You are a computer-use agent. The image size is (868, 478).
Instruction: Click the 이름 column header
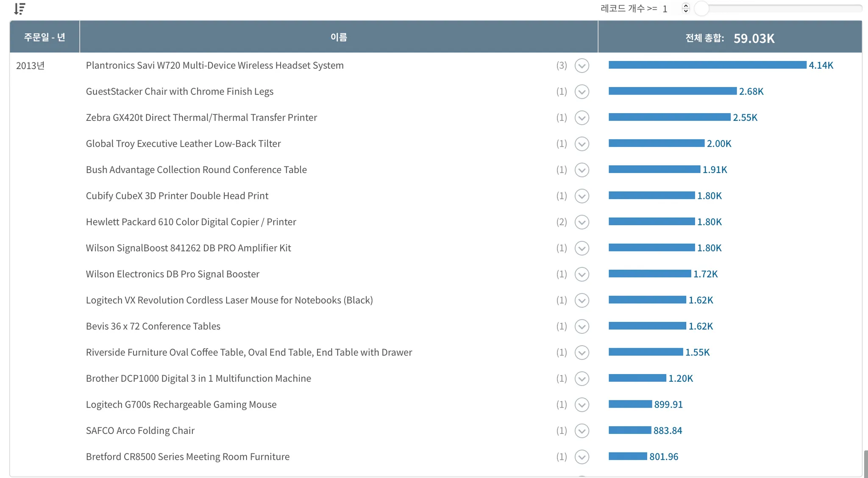[339, 37]
